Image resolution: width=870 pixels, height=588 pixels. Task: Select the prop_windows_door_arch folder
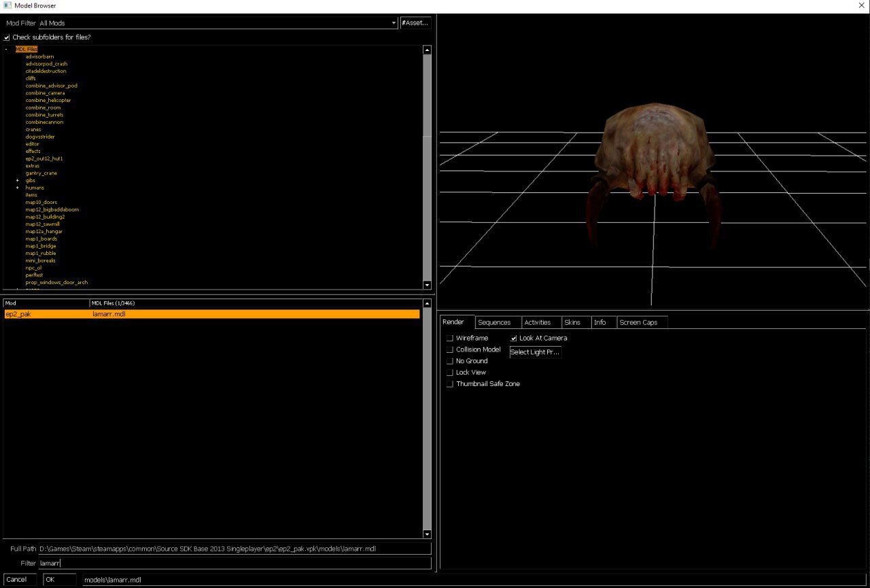click(x=56, y=282)
